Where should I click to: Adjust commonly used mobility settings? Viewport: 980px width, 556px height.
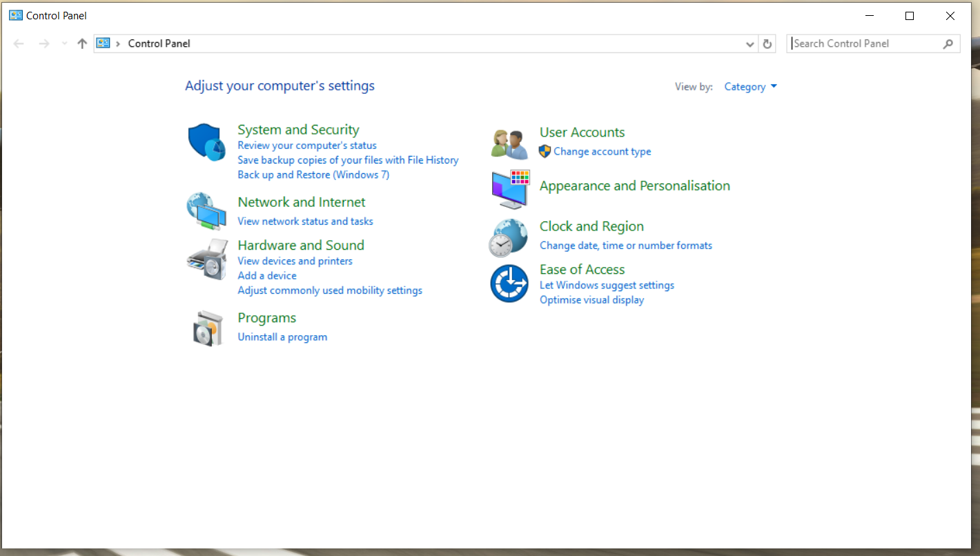(330, 290)
